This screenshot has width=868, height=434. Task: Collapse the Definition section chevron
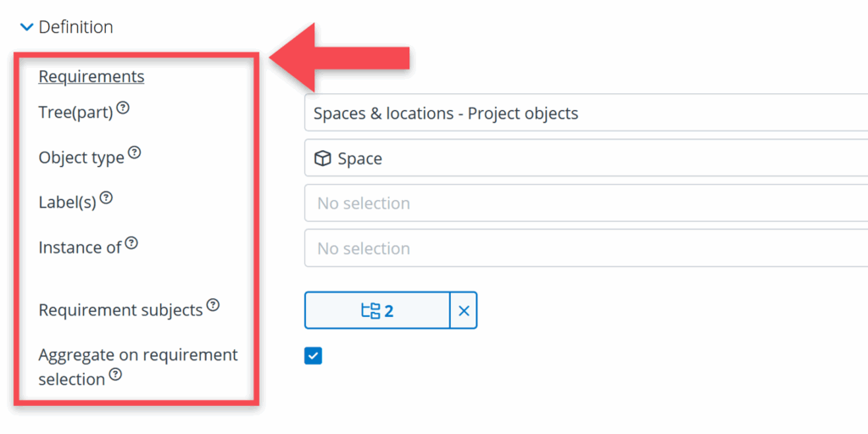pyautogui.click(x=26, y=28)
